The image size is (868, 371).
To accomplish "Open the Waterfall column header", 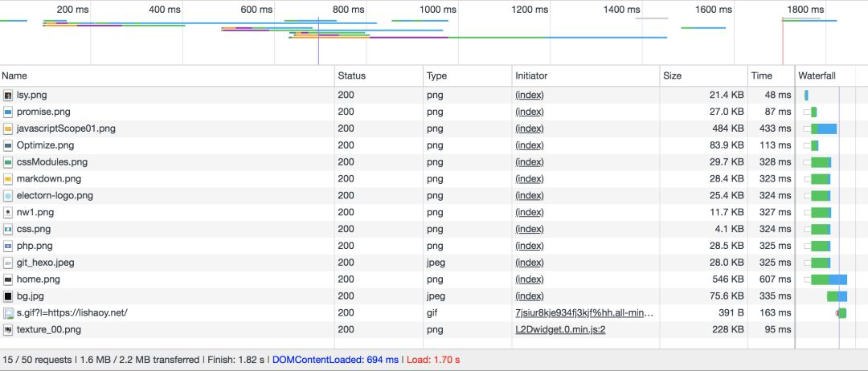I will pos(817,75).
